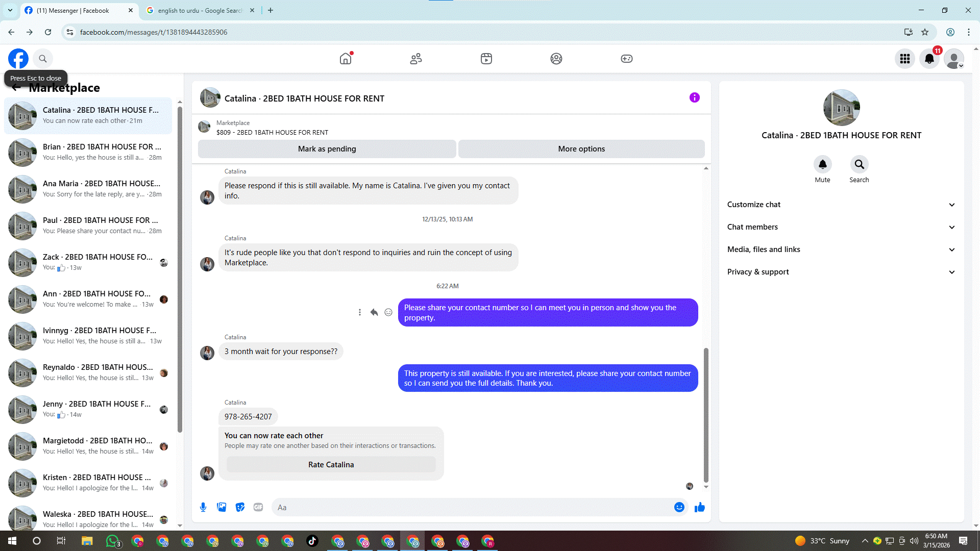The width and height of the screenshot is (980, 551).
Task: Open the account profile avatar menu
Action: coord(953,59)
